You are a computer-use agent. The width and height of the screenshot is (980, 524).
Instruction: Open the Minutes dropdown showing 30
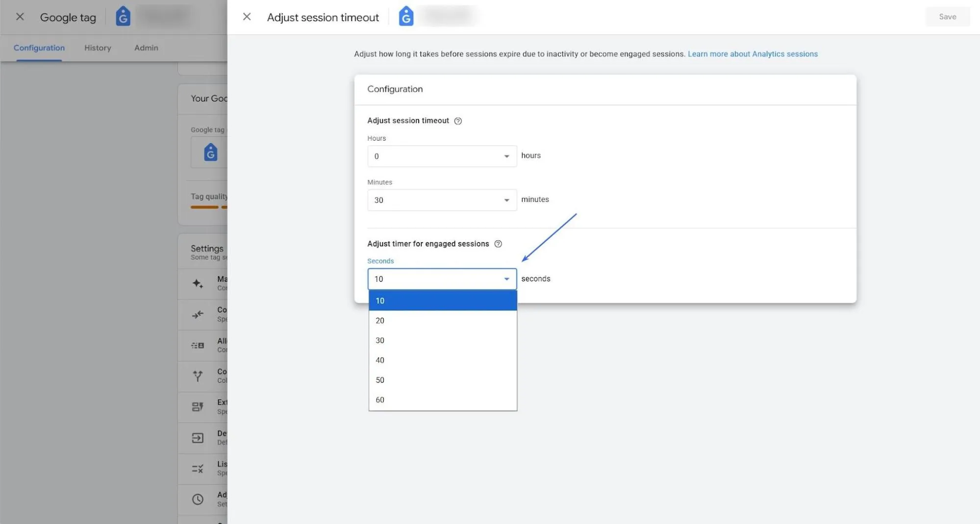point(442,200)
